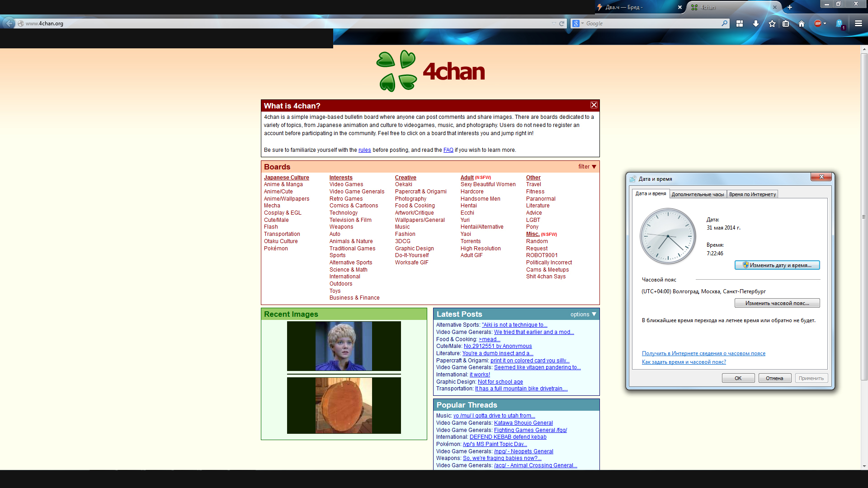Switch to Время по Интернету tab

752,194
